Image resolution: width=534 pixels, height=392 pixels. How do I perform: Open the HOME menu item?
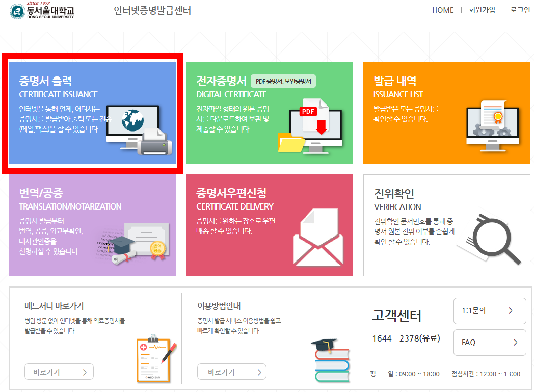click(x=442, y=10)
